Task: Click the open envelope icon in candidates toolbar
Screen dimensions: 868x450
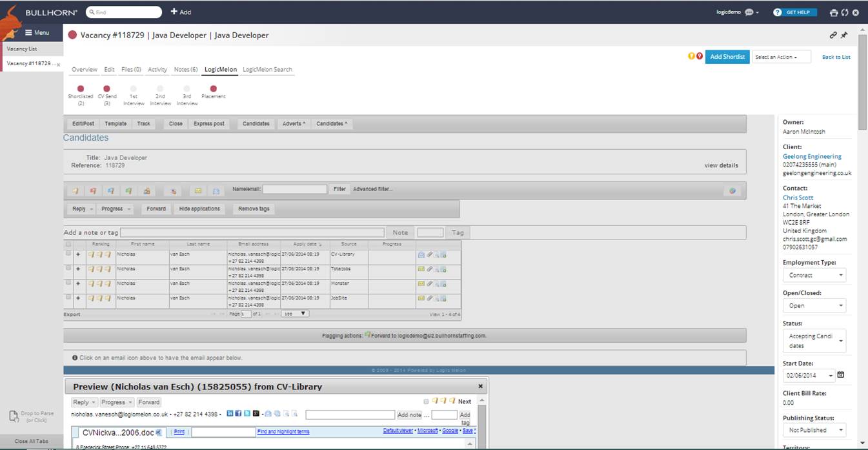Action: (x=217, y=190)
